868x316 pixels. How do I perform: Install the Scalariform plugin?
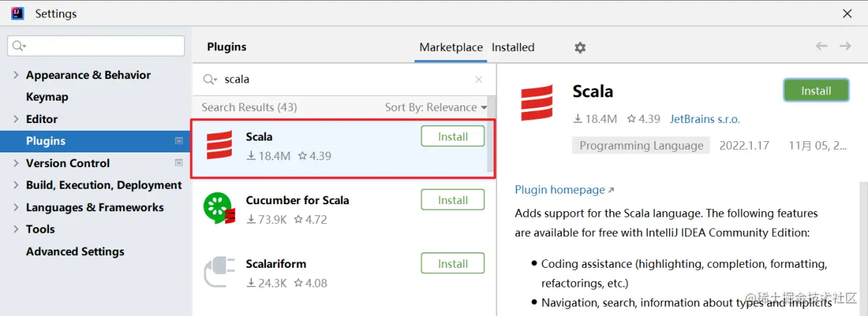[x=453, y=264]
